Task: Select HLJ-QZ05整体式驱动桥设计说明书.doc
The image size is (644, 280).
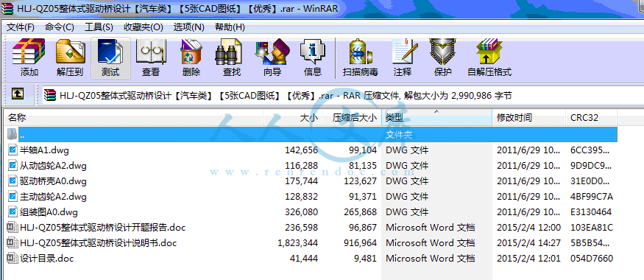Action: click(x=98, y=243)
